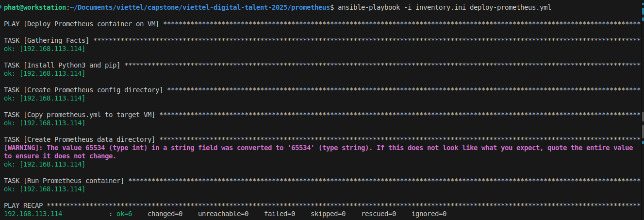Screen dimensions: 644x220
Task: Click the ok result under Run Prometheus container
Action: pyautogui.click(x=44, y=189)
